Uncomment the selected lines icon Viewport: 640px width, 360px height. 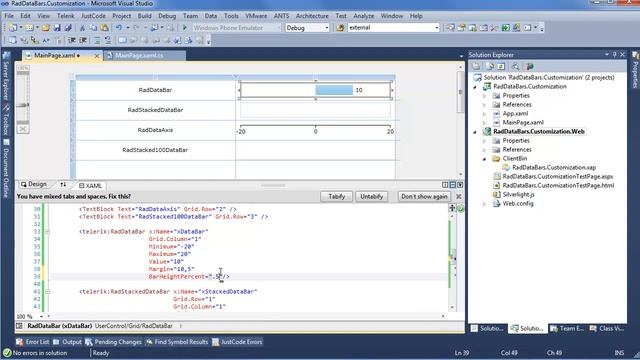tap(108, 40)
